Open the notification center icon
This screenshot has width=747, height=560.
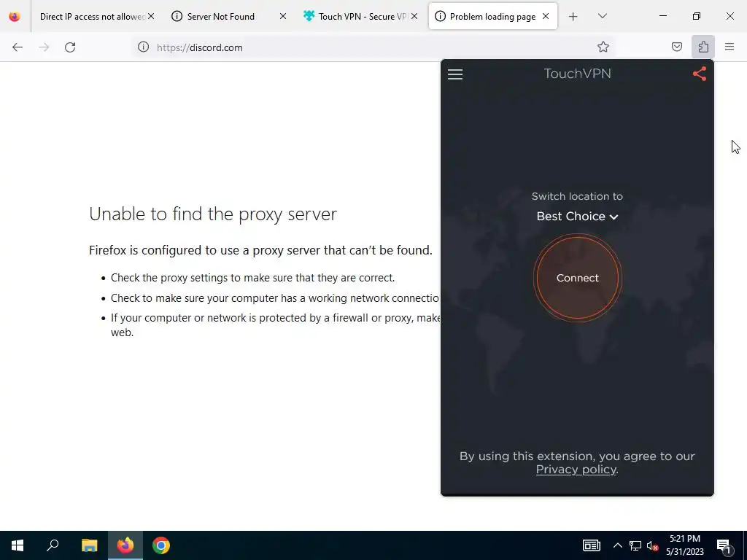(724, 545)
